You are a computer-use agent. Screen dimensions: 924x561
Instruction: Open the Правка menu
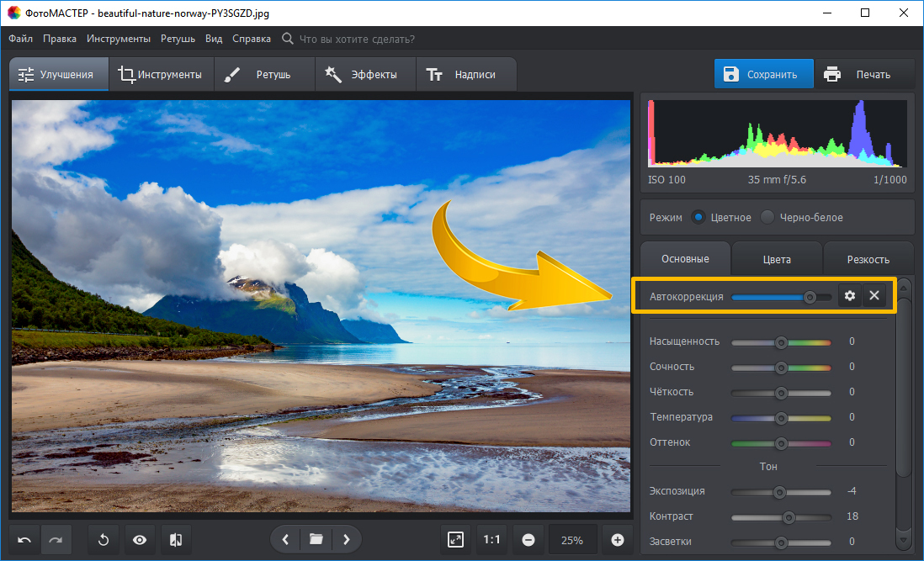click(x=60, y=39)
